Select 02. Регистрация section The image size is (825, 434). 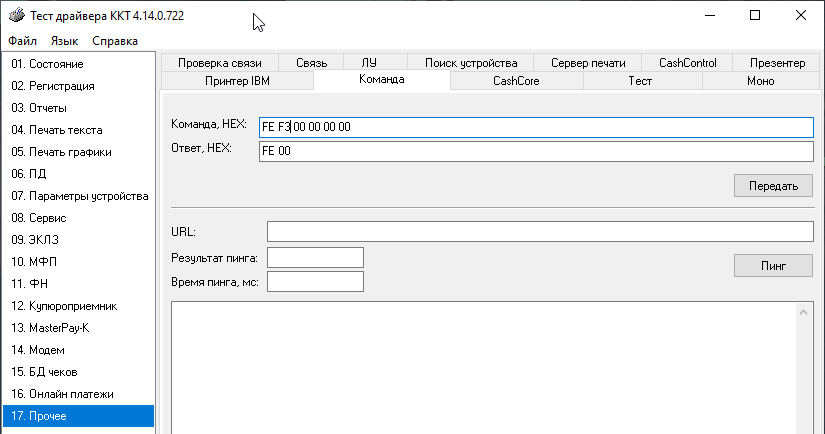(x=78, y=86)
